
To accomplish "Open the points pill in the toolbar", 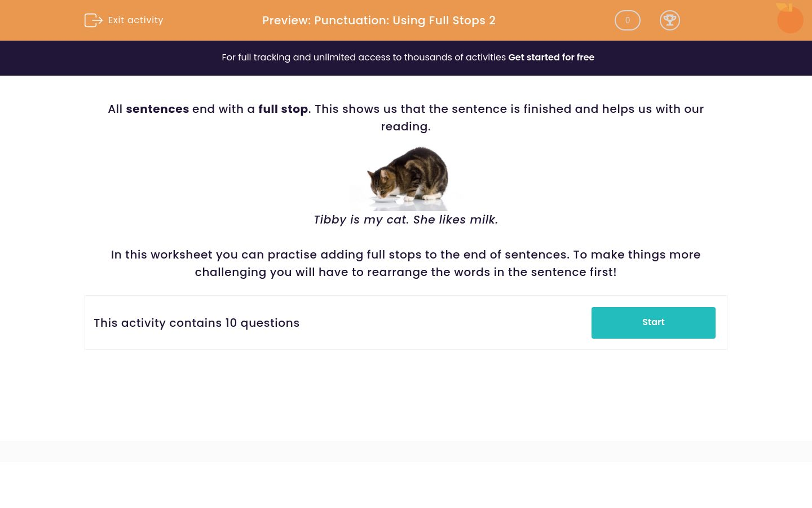I will [x=627, y=20].
